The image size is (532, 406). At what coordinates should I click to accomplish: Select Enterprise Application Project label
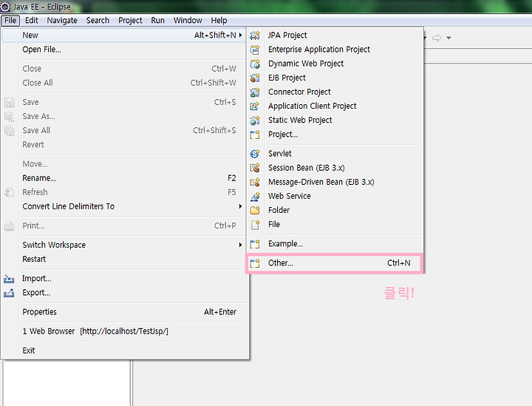pos(319,50)
